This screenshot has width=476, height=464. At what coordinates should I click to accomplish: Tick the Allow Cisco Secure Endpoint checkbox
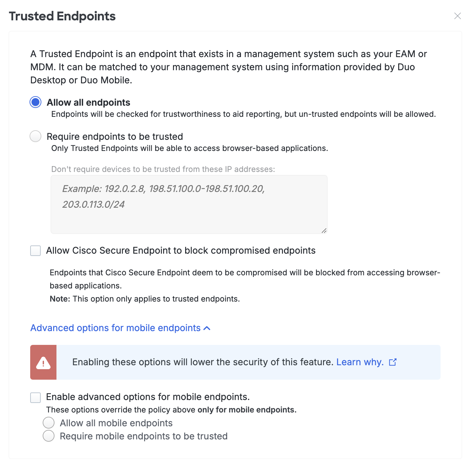[x=35, y=251]
